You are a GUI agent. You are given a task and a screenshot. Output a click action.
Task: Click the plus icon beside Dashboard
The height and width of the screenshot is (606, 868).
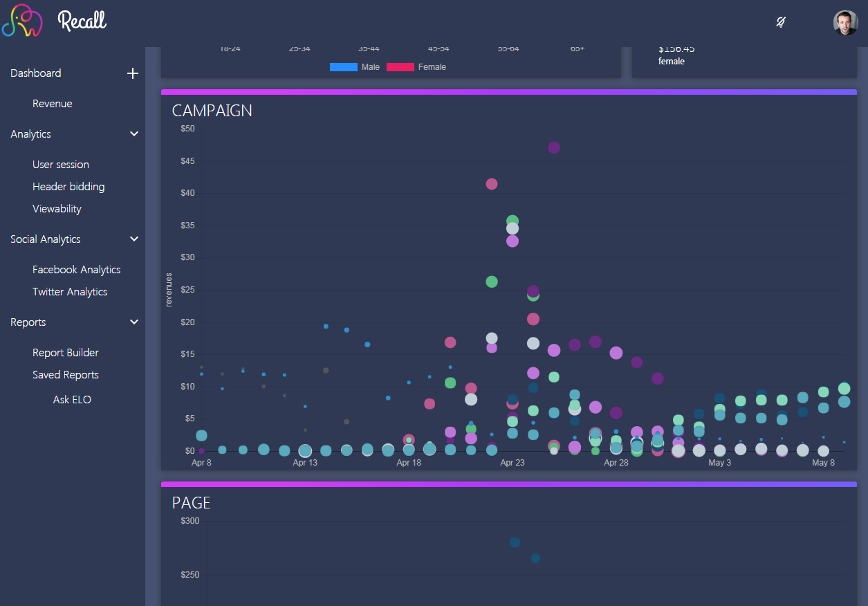click(x=133, y=73)
